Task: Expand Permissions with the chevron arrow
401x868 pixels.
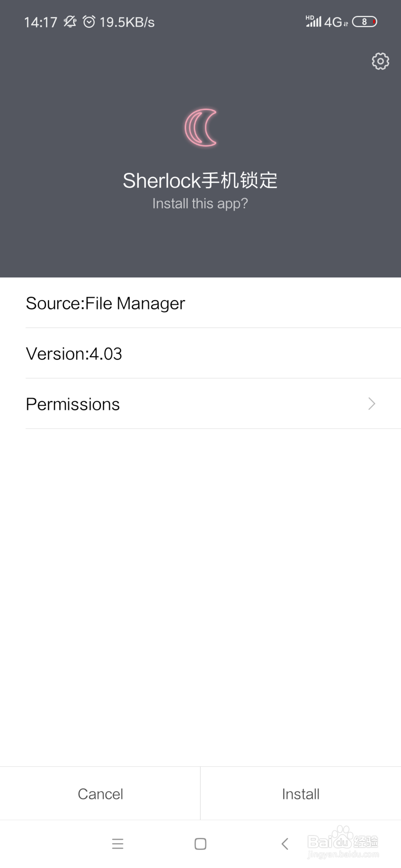Action: click(372, 404)
